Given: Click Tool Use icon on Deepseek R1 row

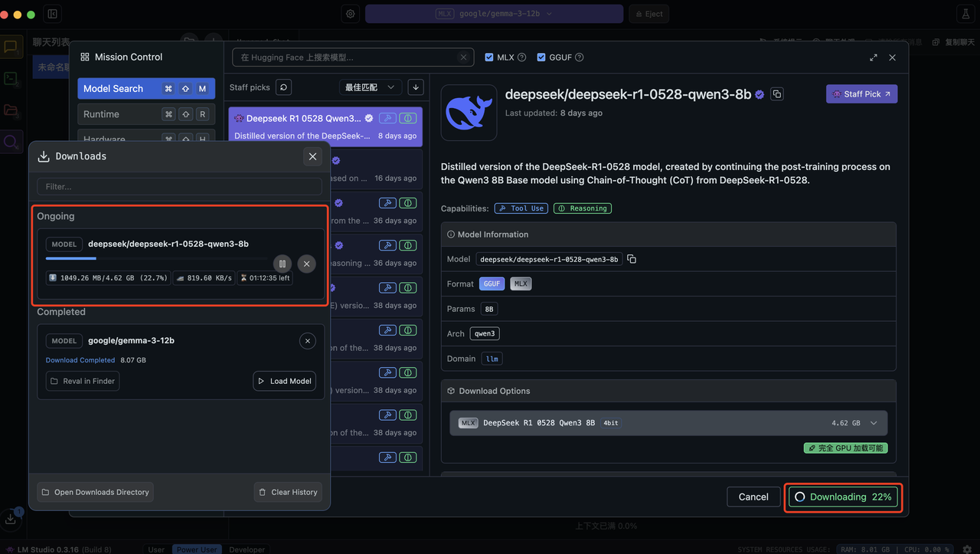Looking at the screenshot, I should coord(388,119).
